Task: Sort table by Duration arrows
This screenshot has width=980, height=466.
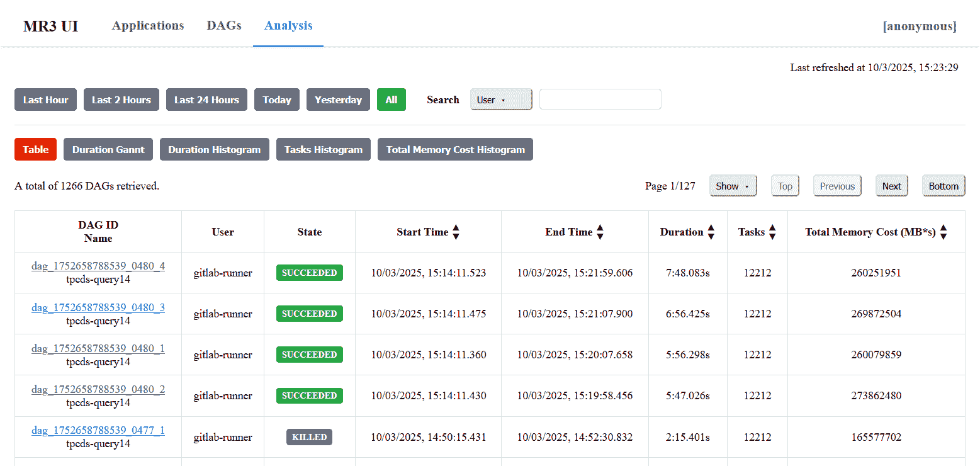Action: pyautogui.click(x=711, y=232)
